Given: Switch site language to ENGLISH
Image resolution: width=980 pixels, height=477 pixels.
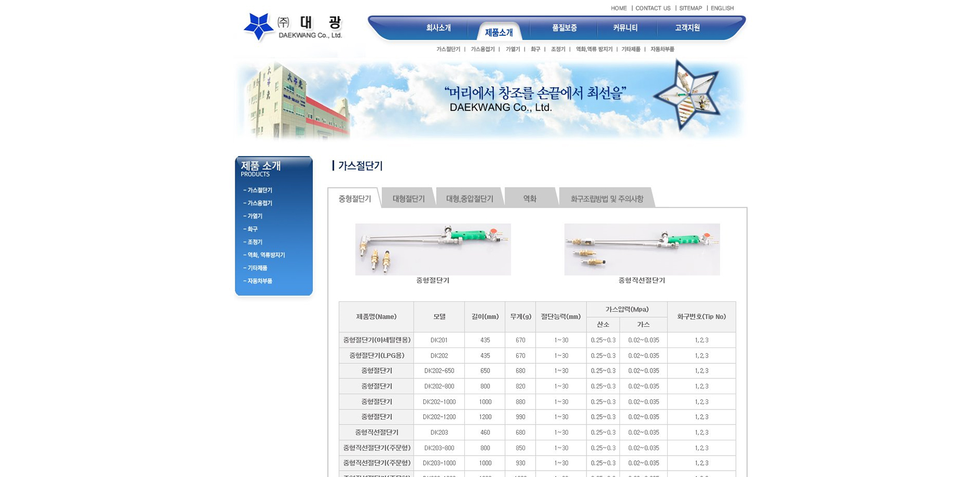Looking at the screenshot, I should [x=722, y=8].
